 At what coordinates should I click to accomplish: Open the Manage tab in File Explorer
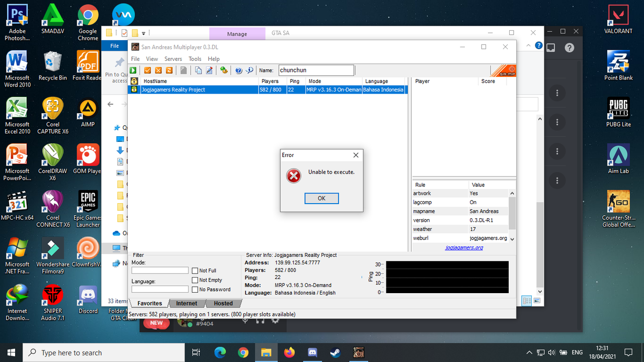click(237, 34)
